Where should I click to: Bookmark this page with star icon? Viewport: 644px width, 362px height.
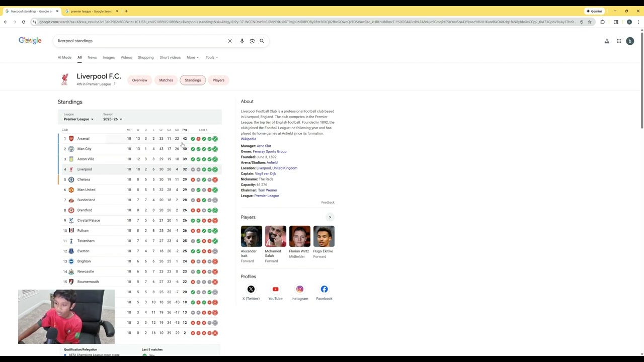point(590,22)
